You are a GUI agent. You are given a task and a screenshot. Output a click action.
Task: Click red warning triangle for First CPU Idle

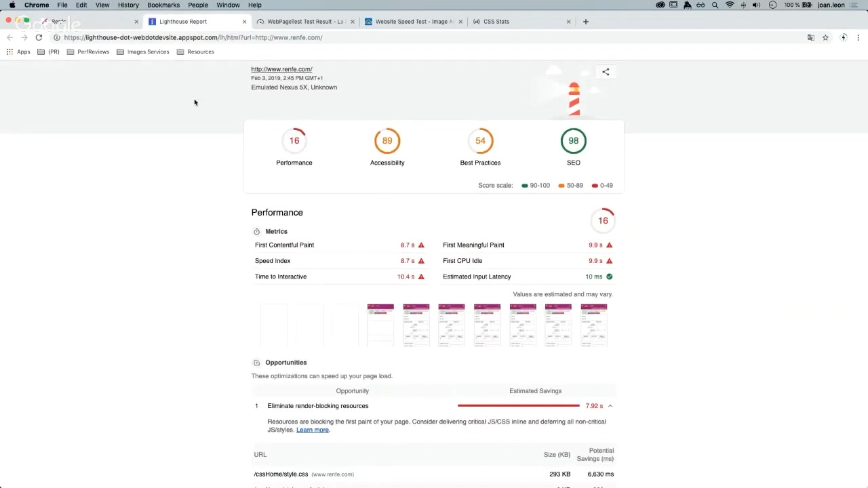click(x=609, y=261)
